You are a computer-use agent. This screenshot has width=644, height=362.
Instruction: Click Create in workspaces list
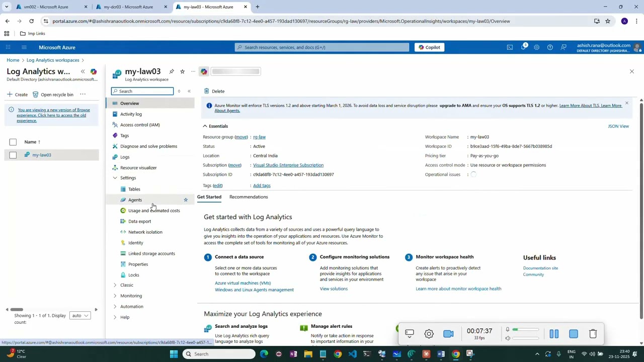tap(17, 95)
